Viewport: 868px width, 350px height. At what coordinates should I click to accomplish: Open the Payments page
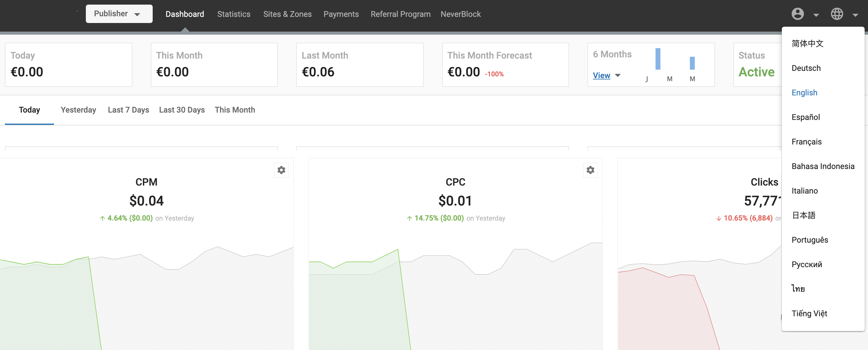[x=341, y=14]
